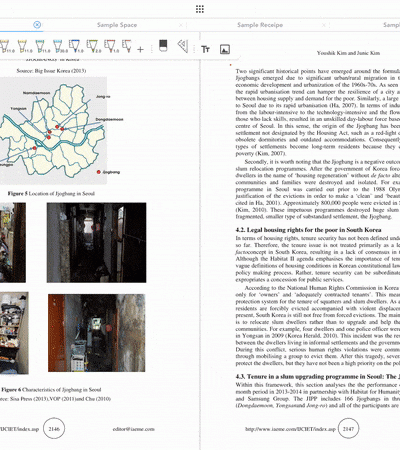
Task: Click paragraph starting 'According to the National Human Rights'
Action: coord(318,325)
